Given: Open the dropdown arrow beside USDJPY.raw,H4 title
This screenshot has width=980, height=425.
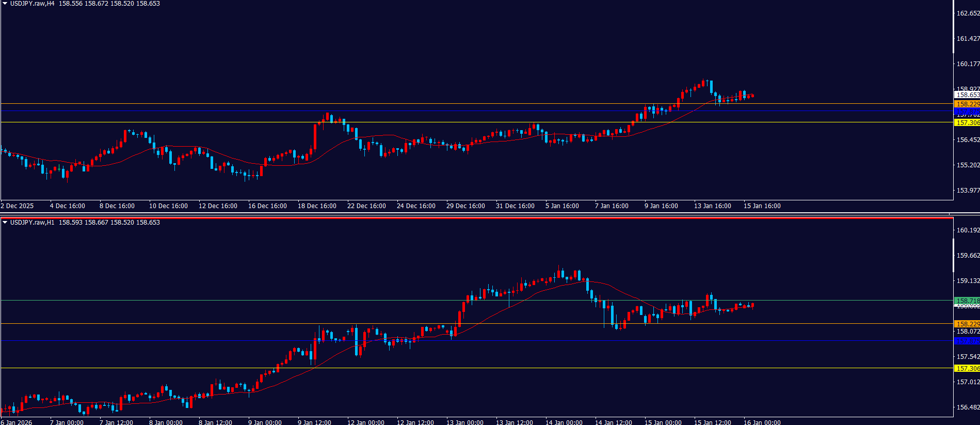Looking at the screenshot, I should 5,4.
